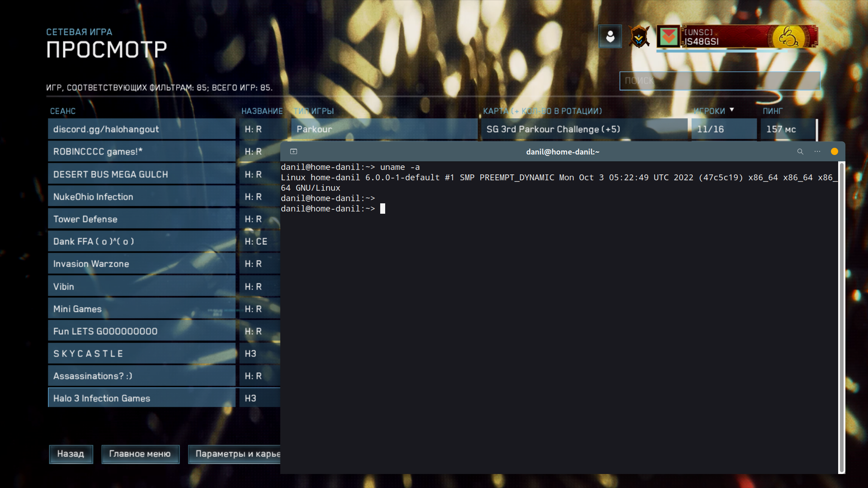The width and height of the screenshot is (868, 488).
Task: Open the terminal's three-dot menu
Action: (x=817, y=152)
